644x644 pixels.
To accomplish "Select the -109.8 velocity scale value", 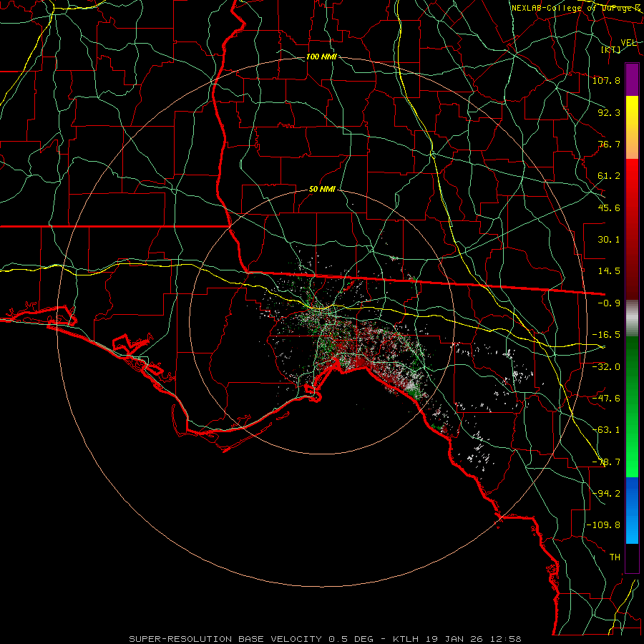I will [604, 525].
